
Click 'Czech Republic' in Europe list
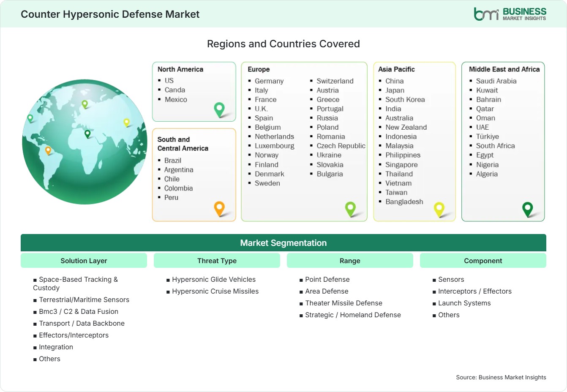coord(341,146)
